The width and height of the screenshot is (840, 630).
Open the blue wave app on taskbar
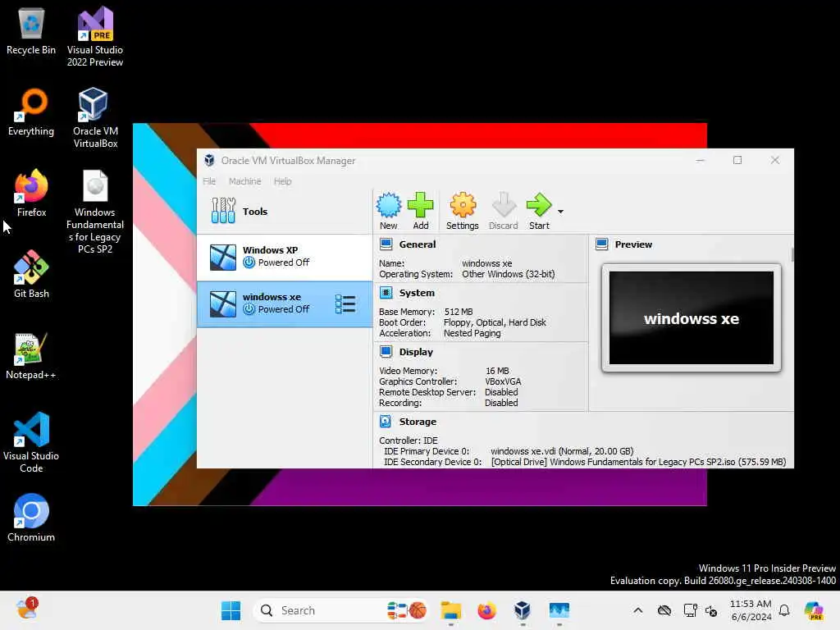pyautogui.click(x=559, y=610)
